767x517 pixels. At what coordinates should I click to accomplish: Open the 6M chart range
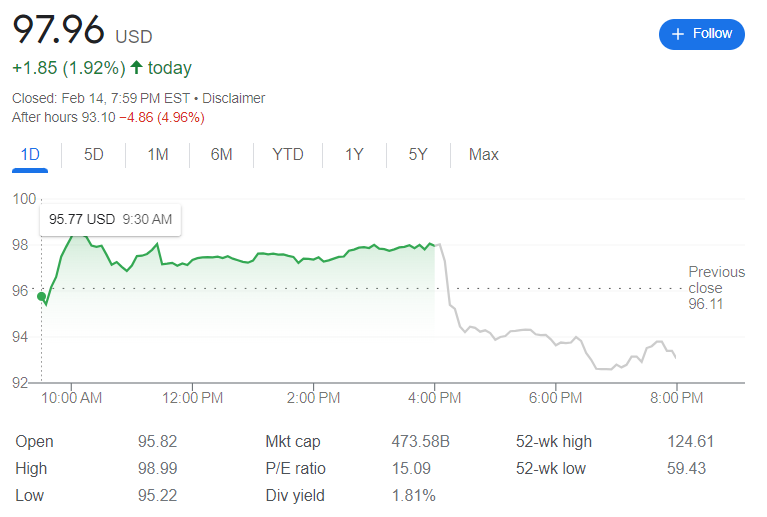tap(221, 155)
